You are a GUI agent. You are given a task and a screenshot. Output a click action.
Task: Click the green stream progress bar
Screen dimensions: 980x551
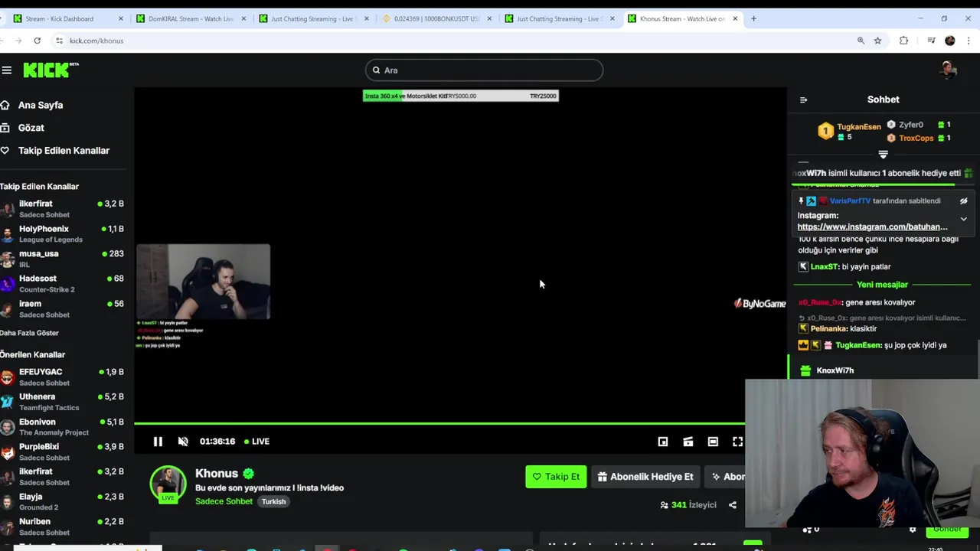point(439,423)
